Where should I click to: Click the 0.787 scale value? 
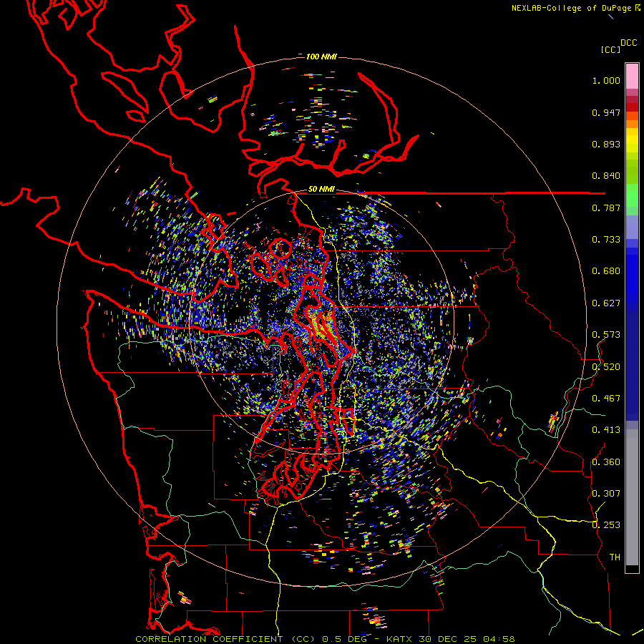606,208
